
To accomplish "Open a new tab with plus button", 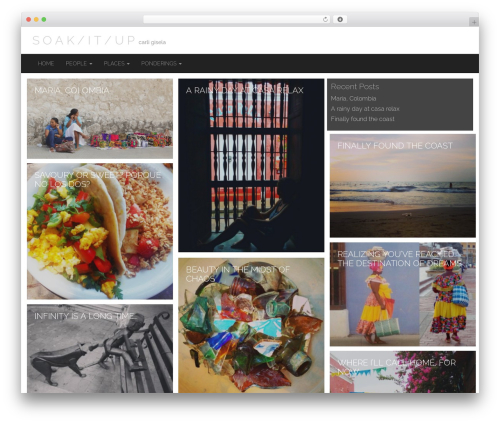I will pyautogui.click(x=474, y=22).
